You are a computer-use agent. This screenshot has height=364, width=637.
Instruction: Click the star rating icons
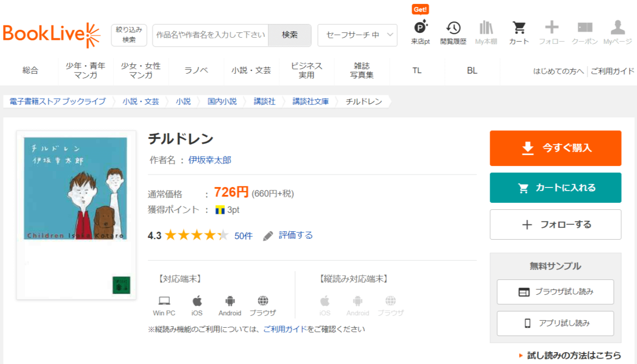(x=197, y=235)
